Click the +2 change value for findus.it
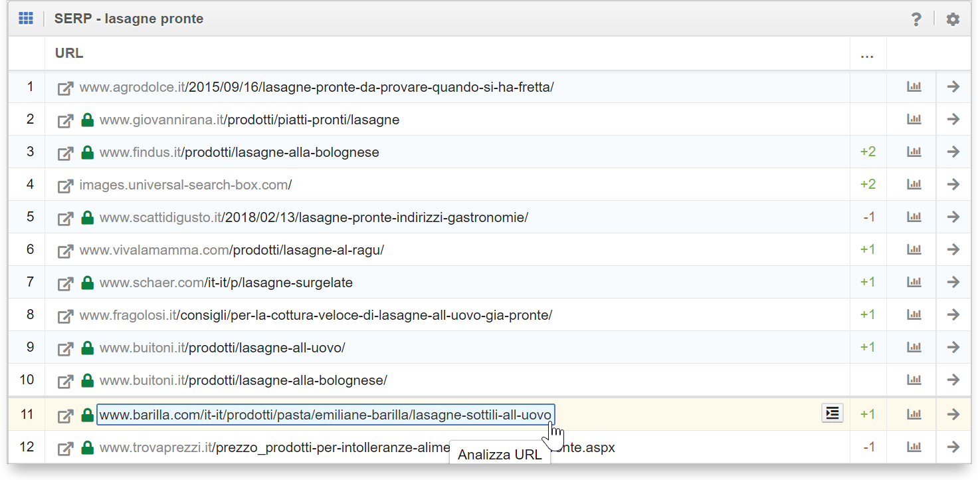Image resolution: width=980 pixels, height=480 pixels. click(868, 152)
